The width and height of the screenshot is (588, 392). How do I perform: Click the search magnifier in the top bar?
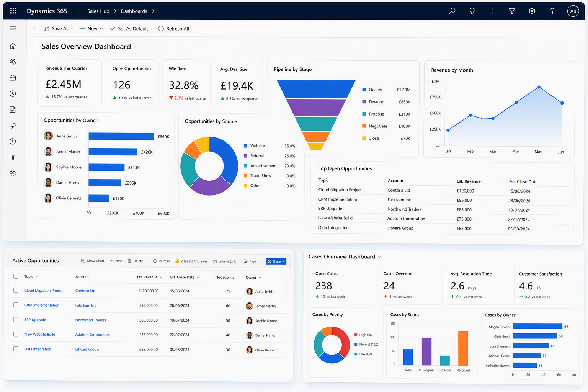click(452, 11)
